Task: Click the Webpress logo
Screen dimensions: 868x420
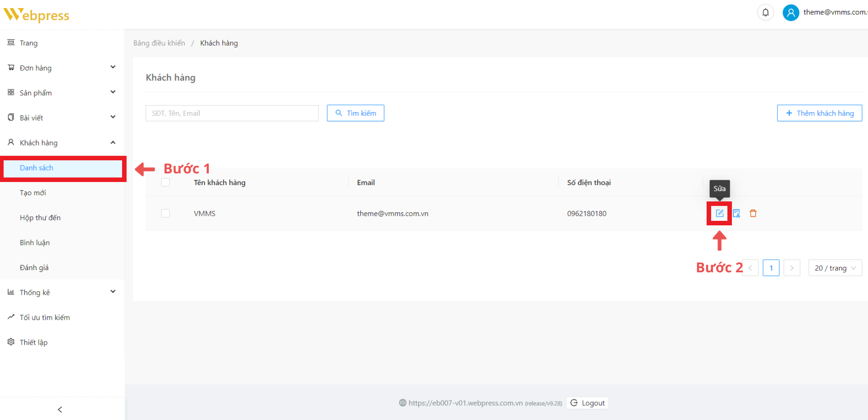Action: point(36,15)
